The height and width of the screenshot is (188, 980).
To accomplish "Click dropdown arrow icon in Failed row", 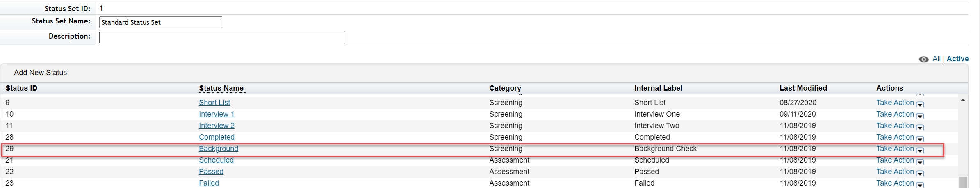I will 920,185.
